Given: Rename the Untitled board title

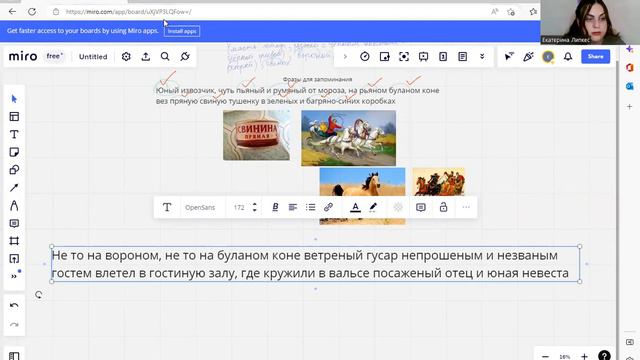Looking at the screenshot, I should 93,57.
